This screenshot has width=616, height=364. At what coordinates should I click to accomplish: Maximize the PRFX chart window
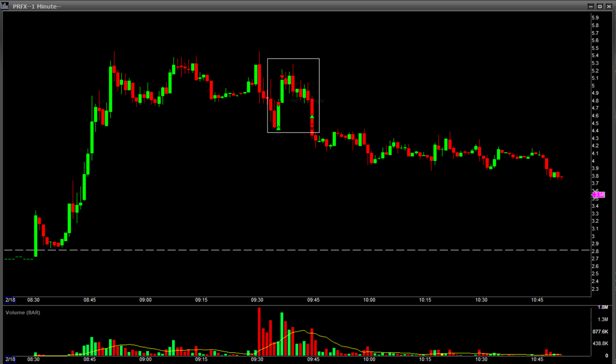[599, 6]
